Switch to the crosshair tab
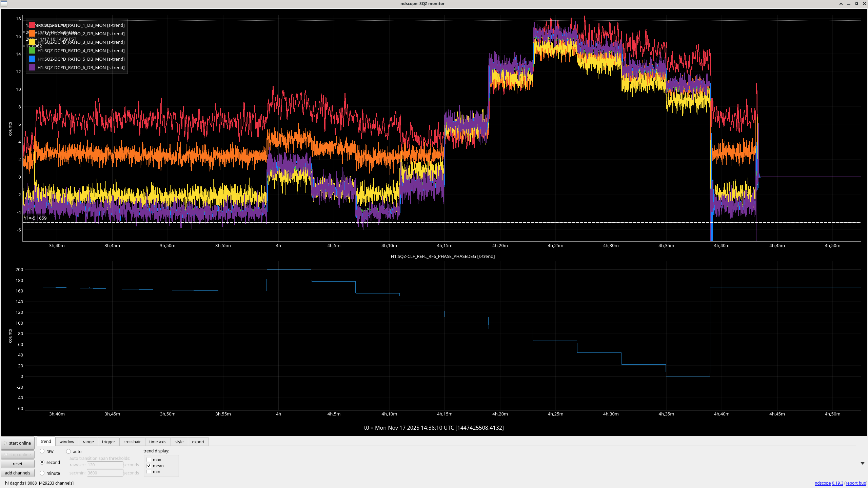This screenshot has width=868, height=488. coord(132,442)
